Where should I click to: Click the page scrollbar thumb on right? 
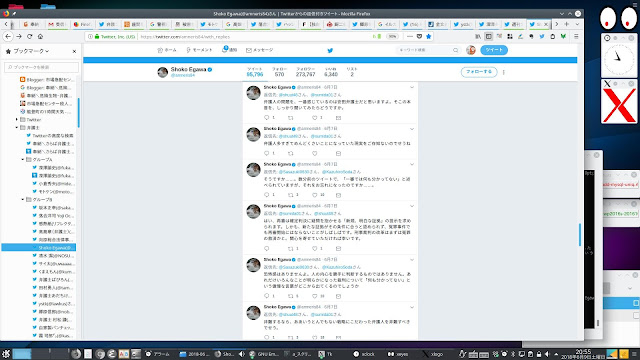580,235
